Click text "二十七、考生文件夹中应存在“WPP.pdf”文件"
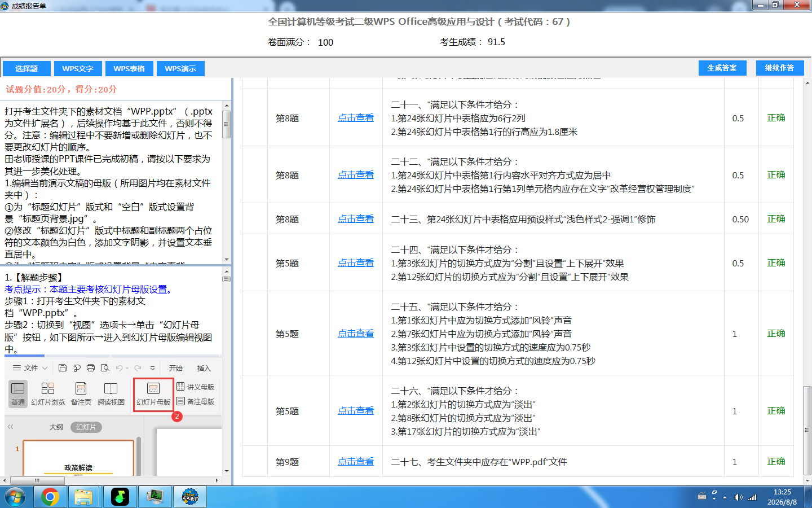The width and height of the screenshot is (812, 508). coord(479,462)
